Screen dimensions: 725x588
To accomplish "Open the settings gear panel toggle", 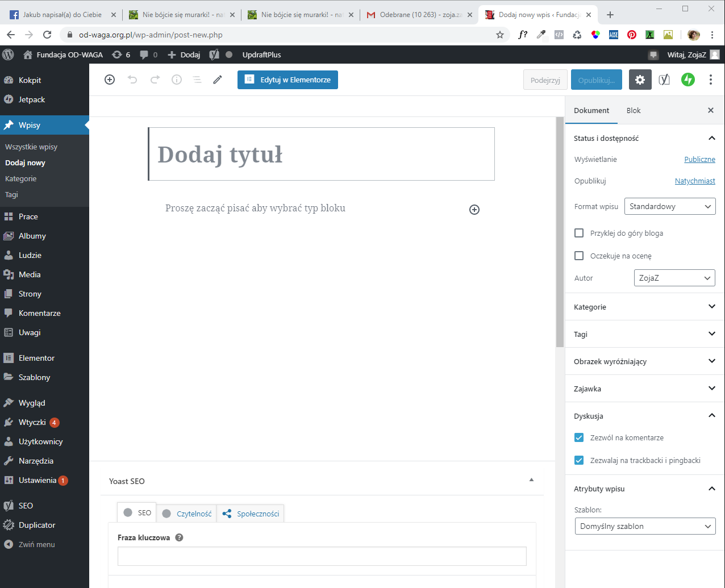I will click(640, 80).
